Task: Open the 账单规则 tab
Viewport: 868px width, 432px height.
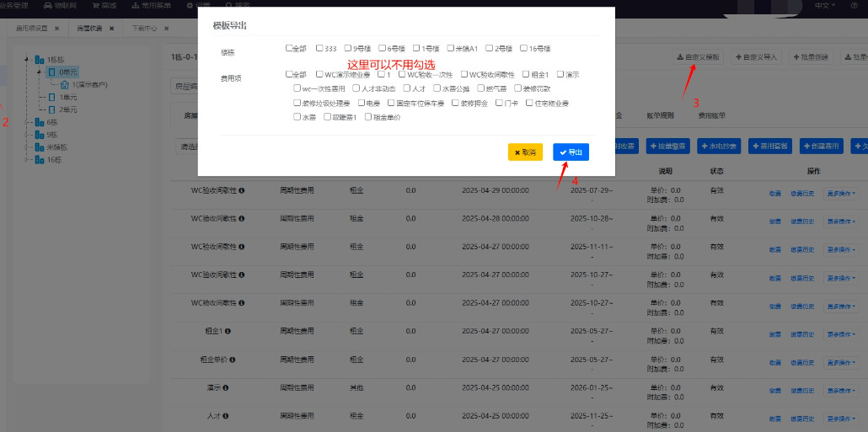Action: [x=659, y=115]
